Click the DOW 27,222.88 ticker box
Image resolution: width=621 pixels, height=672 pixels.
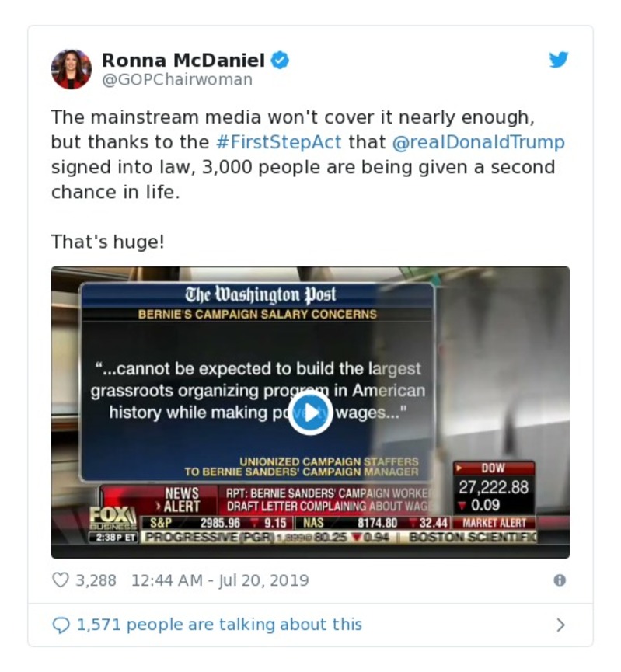[494, 486]
